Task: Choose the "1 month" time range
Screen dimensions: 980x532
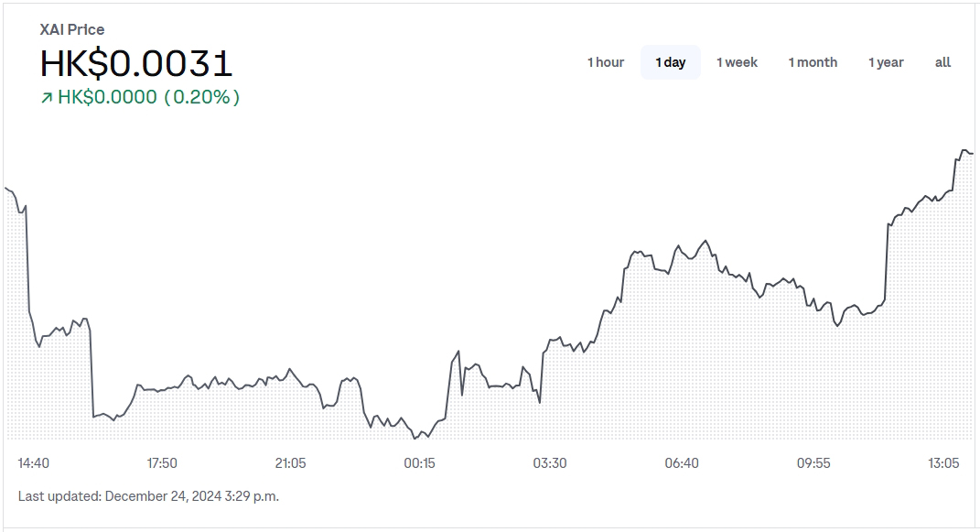Action: (813, 62)
